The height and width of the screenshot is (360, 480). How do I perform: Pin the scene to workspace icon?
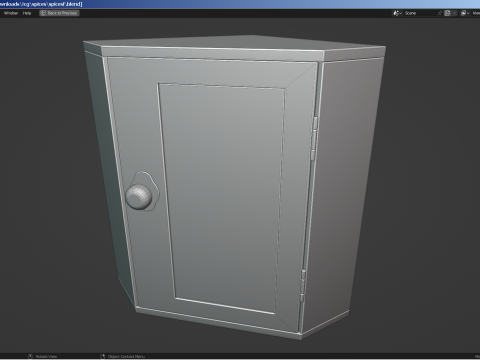click(x=440, y=13)
